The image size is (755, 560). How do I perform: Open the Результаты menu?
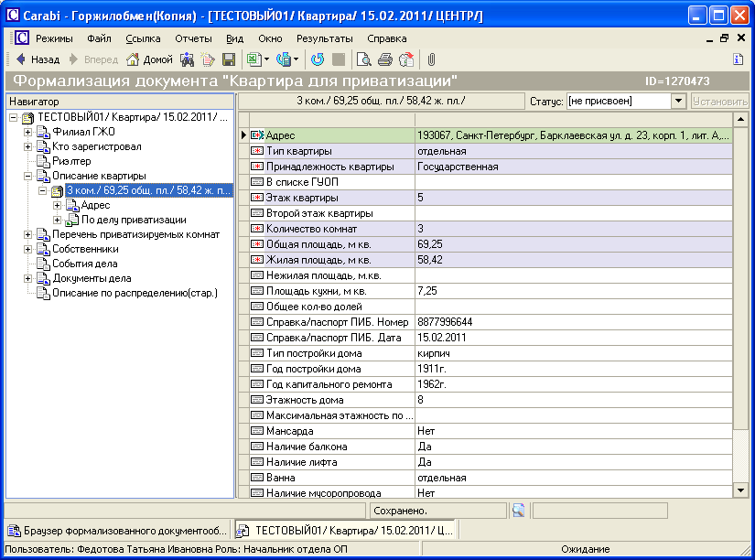324,38
